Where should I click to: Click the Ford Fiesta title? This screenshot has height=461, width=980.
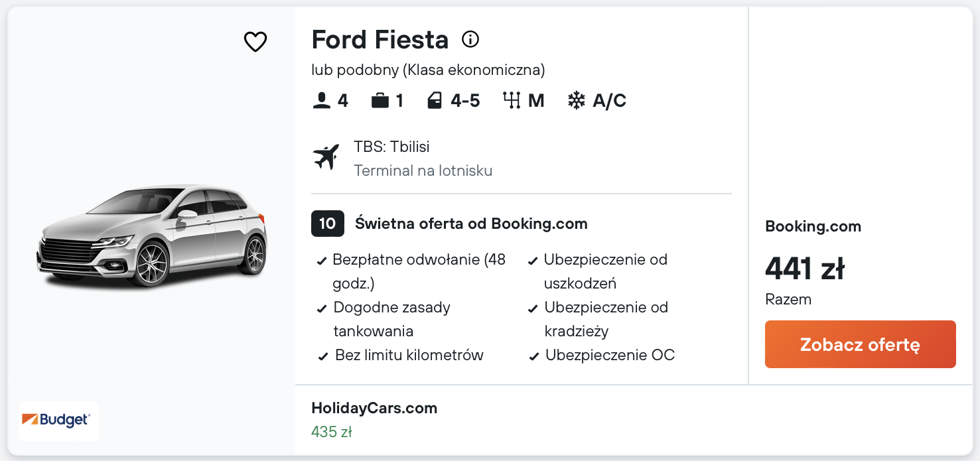[380, 40]
